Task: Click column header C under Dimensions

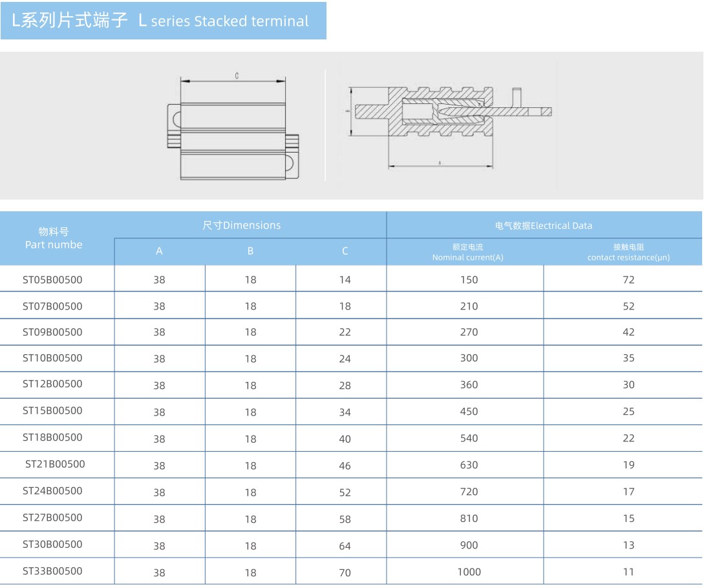Action: pos(345,251)
